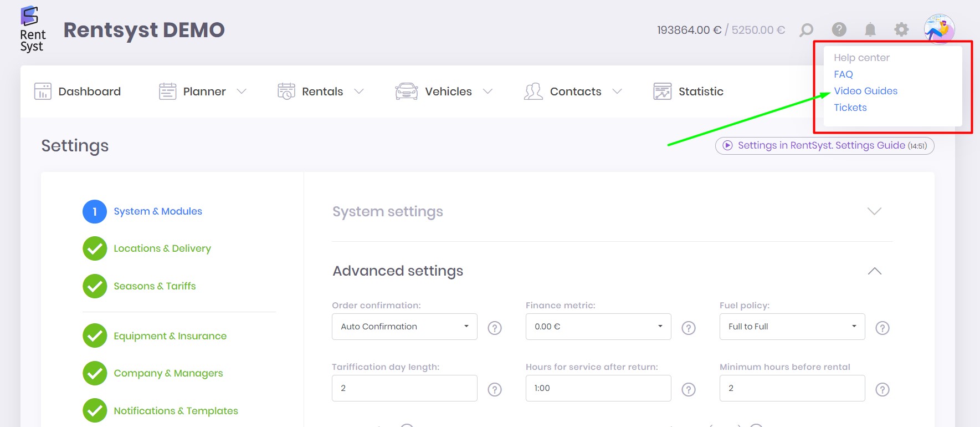Expand the System settings section
Viewport: 980px width, 427px height.
[874, 211]
